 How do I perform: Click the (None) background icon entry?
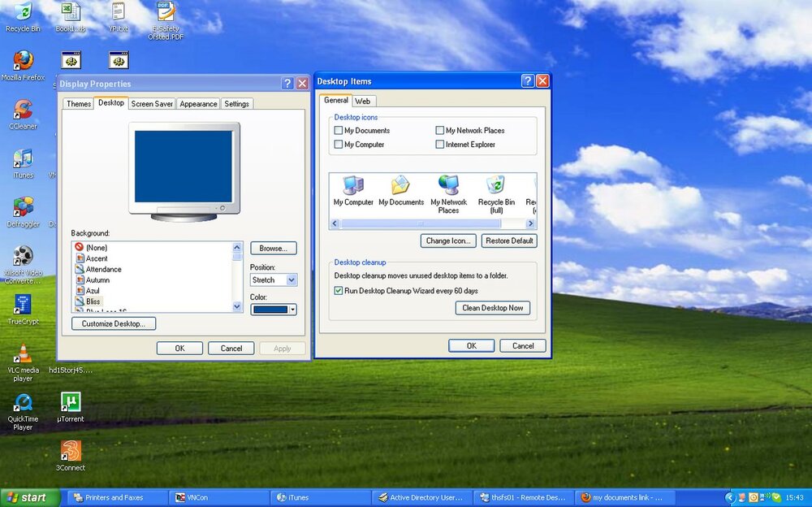(x=91, y=247)
